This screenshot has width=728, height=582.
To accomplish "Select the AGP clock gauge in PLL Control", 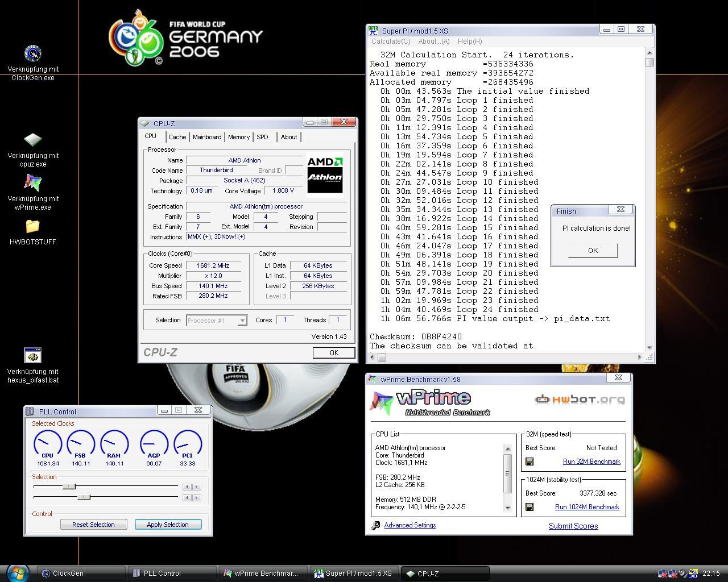I will point(154,444).
